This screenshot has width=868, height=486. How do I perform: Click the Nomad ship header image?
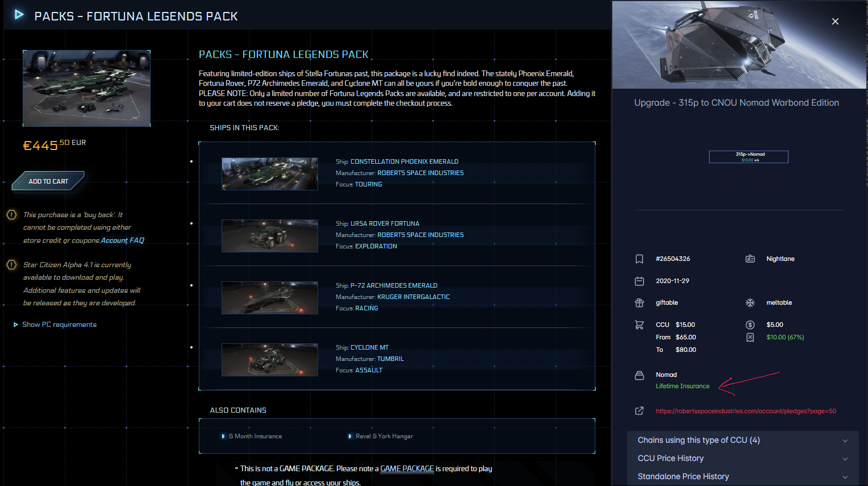pos(739,44)
